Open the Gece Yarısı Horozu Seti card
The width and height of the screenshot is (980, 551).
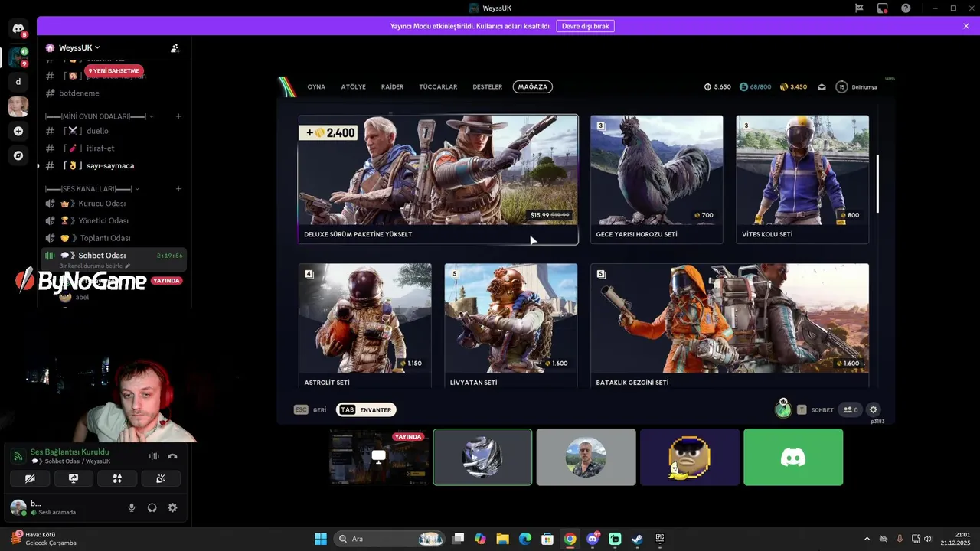click(x=656, y=180)
